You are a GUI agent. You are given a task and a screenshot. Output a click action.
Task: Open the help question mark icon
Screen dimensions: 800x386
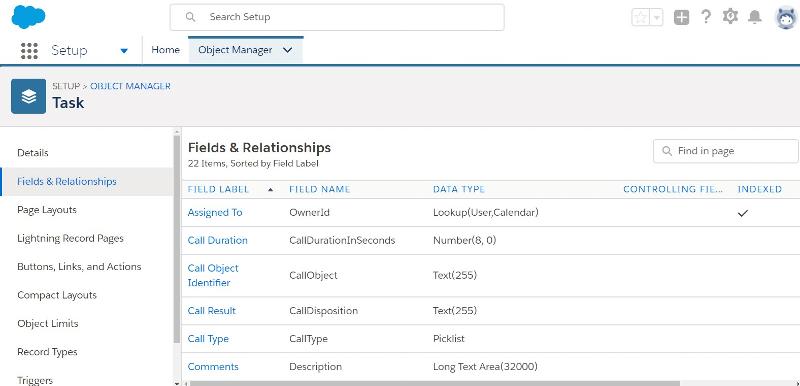pyautogui.click(x=706, y=17)
